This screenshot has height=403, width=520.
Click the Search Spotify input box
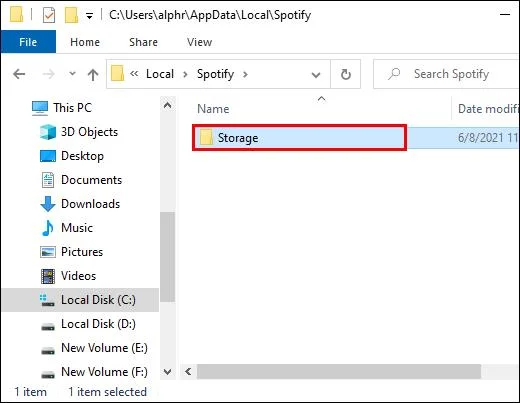(447, 74)
